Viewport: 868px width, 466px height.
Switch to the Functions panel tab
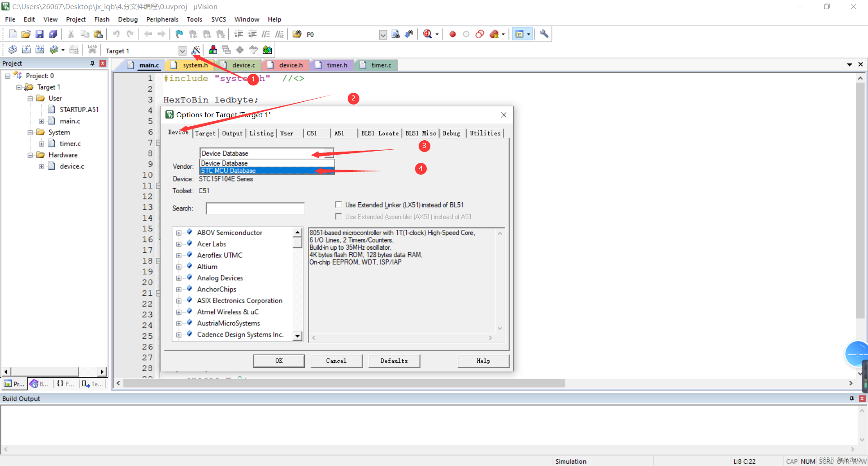(66, 384)
